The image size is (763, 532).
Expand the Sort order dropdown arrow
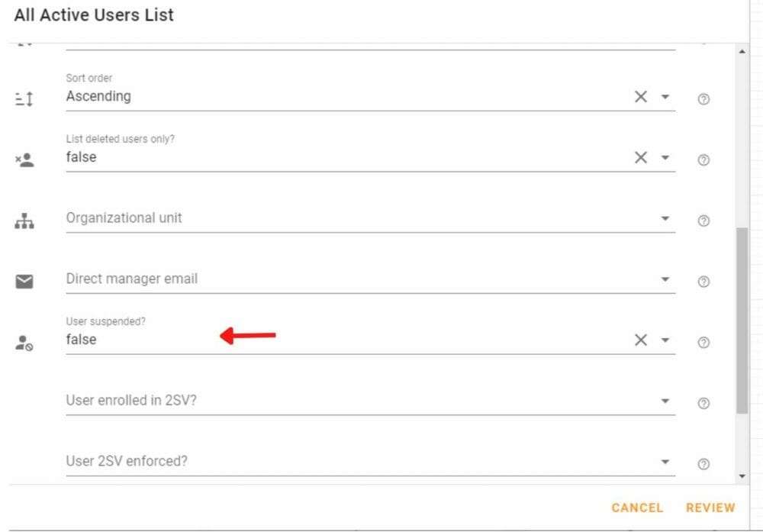pyautogui.click(x=665, y=97)
